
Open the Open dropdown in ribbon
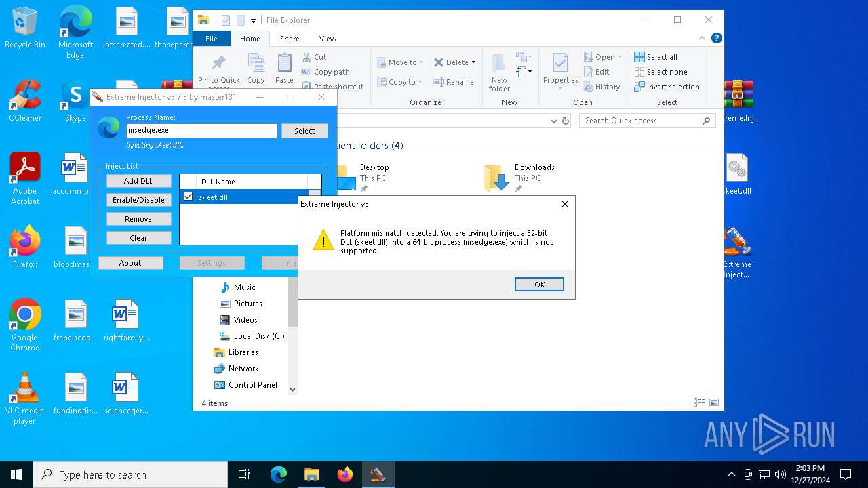tap(603, 57)
